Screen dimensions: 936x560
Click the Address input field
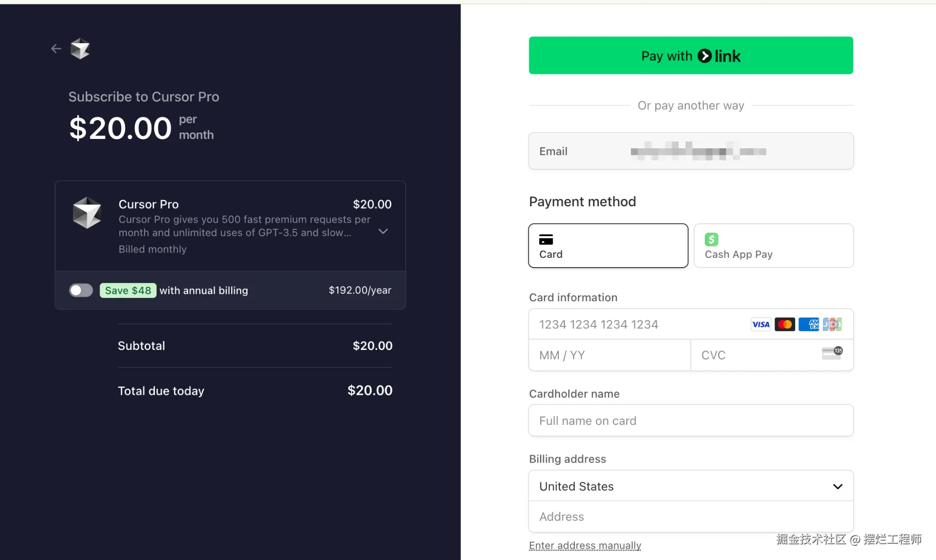(x=691, y=516)
